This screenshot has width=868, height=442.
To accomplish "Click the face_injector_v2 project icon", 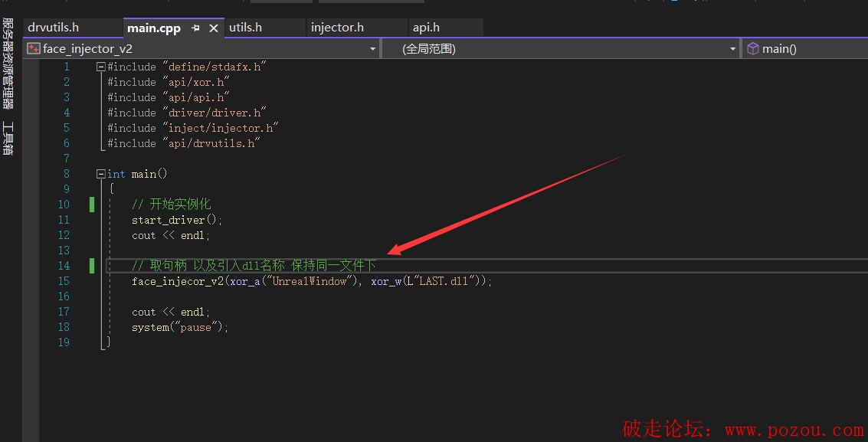I will (33, 48).
